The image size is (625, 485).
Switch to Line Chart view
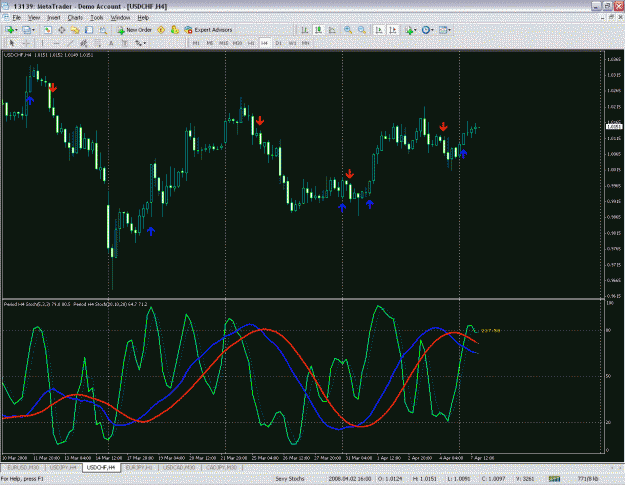pos(332,30)
